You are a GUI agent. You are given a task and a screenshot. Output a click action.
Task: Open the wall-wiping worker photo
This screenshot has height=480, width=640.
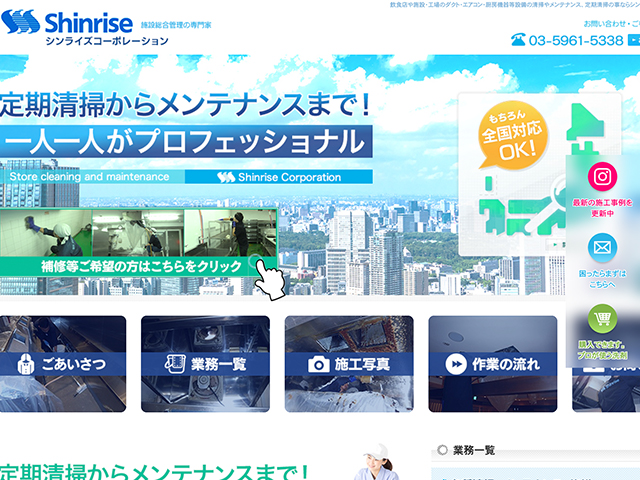(46, 233)
